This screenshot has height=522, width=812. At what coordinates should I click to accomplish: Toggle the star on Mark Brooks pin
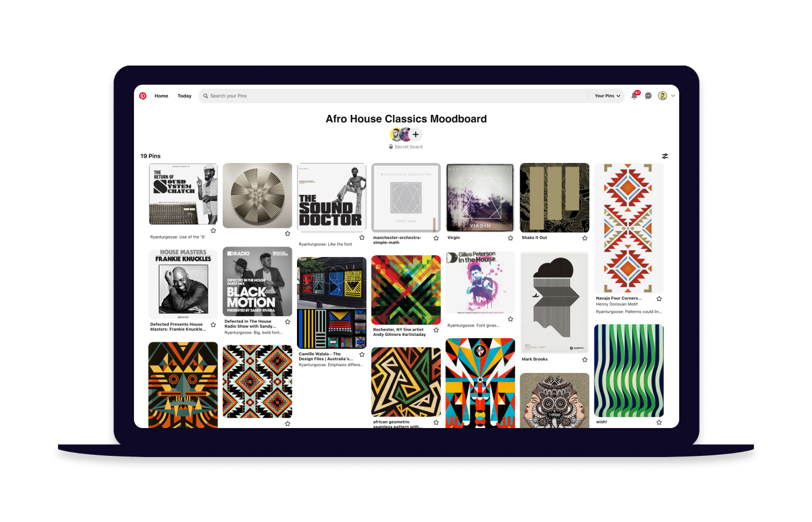(585, 360)
